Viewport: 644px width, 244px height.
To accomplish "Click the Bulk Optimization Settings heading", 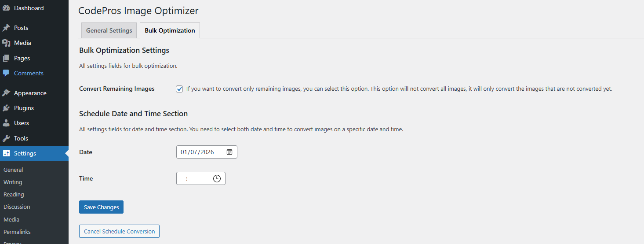I will coord(124,50).
